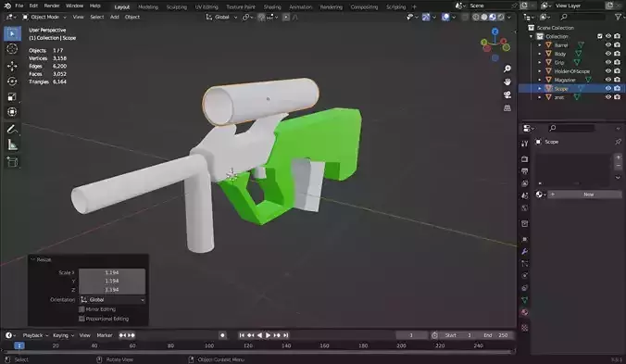Switch to the Sculpting workspace tab

click(x=177, y=6)
